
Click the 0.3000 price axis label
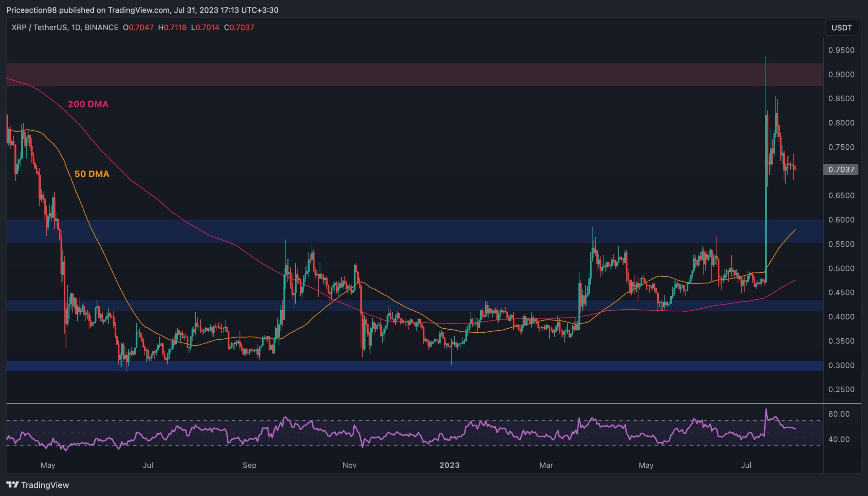coord(842,365)
